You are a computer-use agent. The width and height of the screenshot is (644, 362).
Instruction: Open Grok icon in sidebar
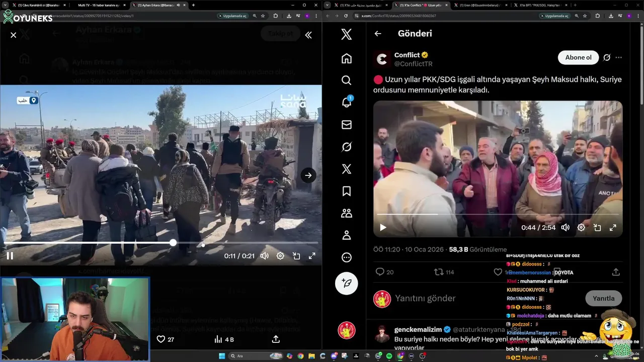(x=347, y=147)
